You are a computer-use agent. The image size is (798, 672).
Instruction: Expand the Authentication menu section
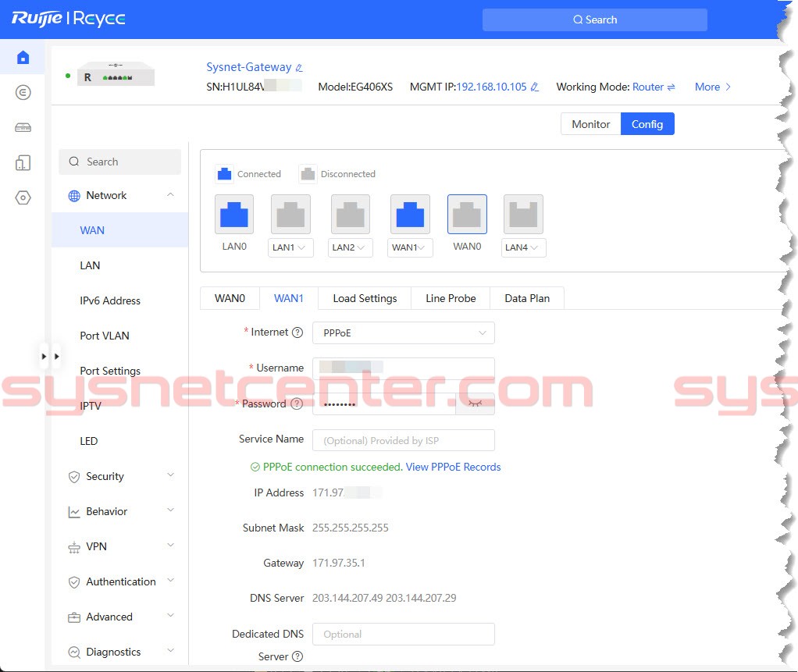pyautogui.click(x=121, y=581)
